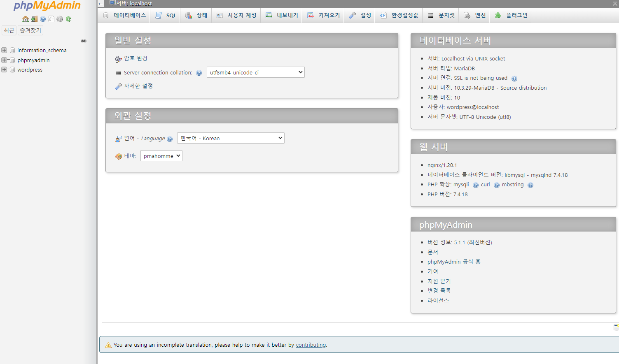Expand the phpmyadmin database tree

pyautogui.click(x=4, y=60)
